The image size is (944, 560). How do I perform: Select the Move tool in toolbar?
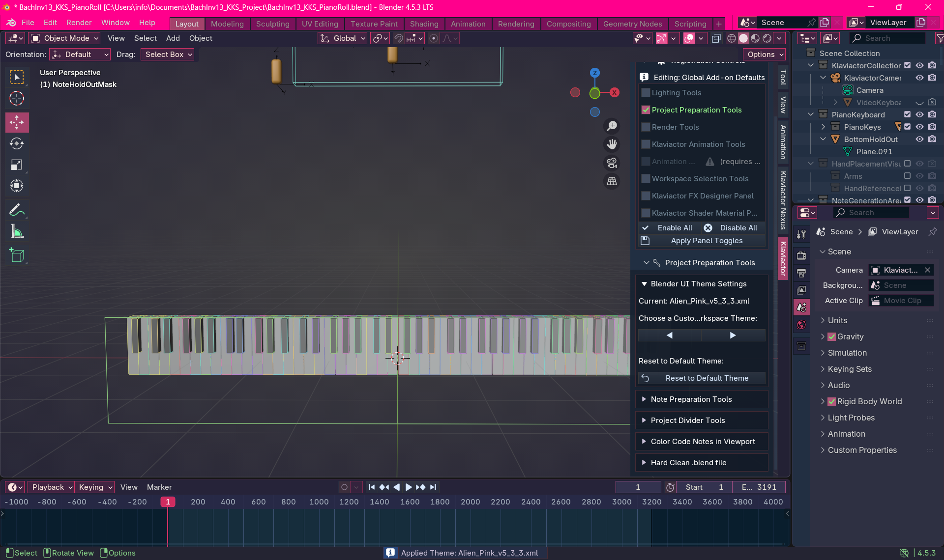tap(17, 122)
